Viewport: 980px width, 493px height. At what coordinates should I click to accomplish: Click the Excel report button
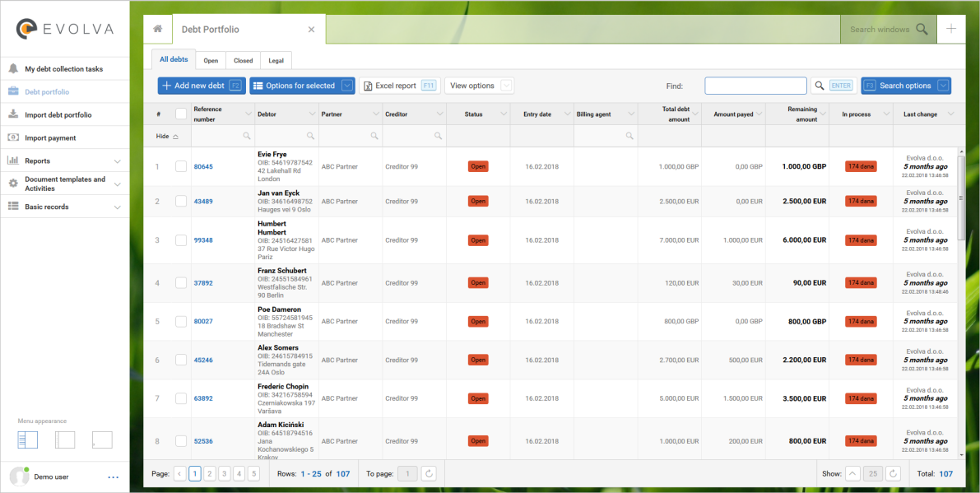(x=400, y=86)
